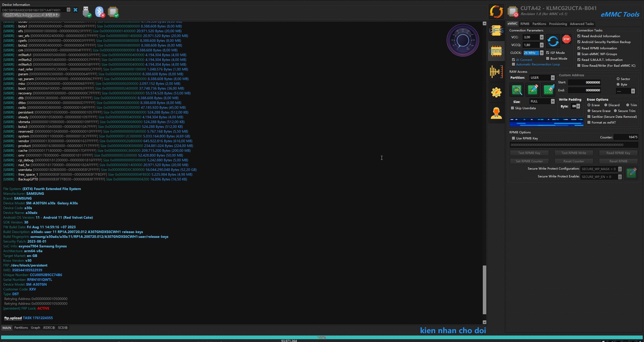Click the read partition magnifier icon
This screenshot has width=644, height=342.
[517, 90]
